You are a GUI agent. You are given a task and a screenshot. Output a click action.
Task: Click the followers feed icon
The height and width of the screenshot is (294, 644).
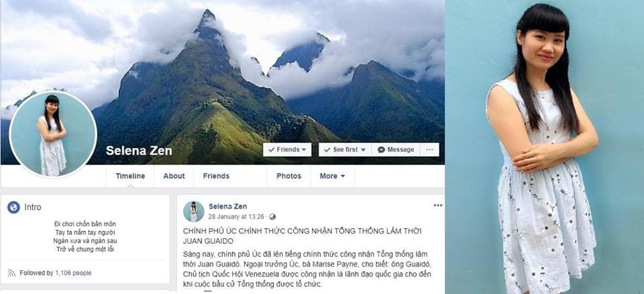click(11, 273)
